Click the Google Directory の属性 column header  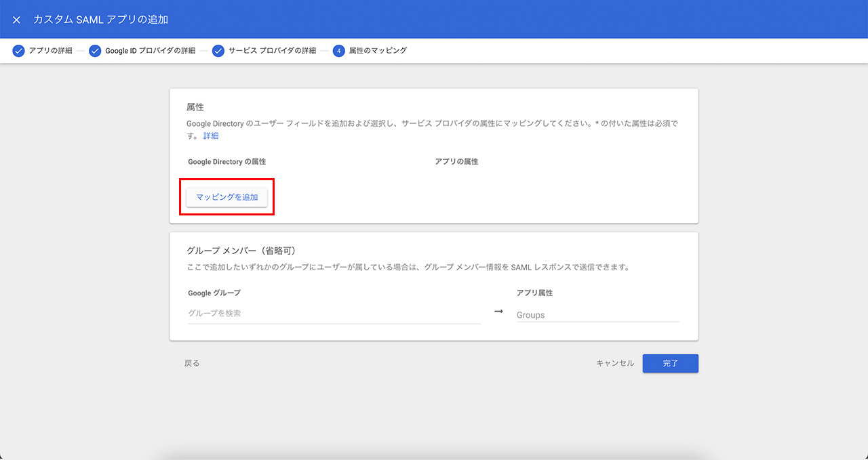[226, 162]
